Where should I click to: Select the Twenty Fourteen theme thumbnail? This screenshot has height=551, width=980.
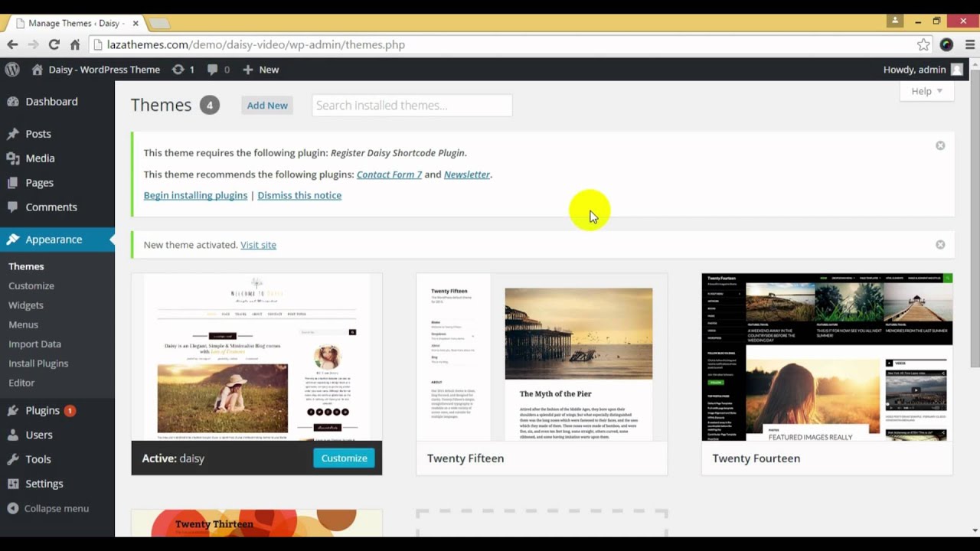[x=827, y=357]
